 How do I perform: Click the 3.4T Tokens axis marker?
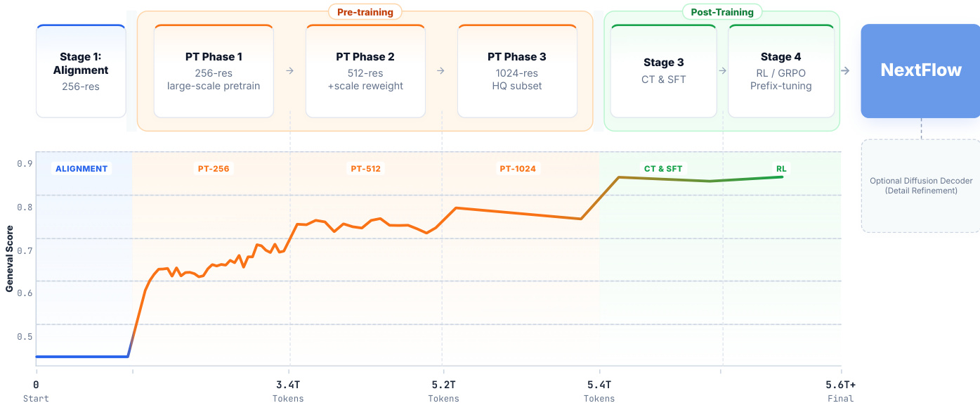pos(288,391)
